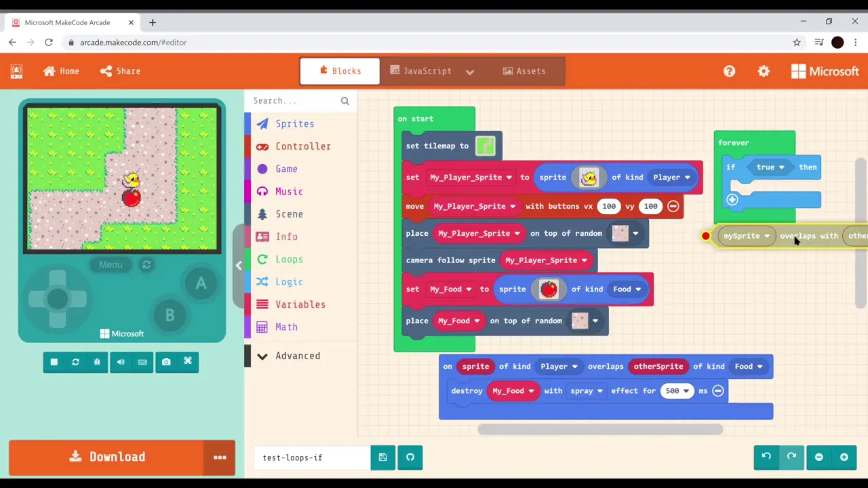Redo the last block change

point(791,457)
